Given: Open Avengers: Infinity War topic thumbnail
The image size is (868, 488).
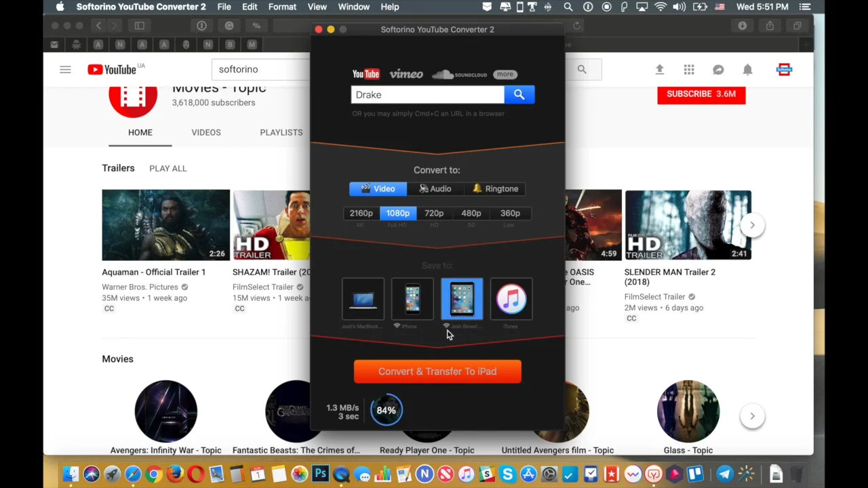Looking at the screenshot, I should (x=166, y=411).
